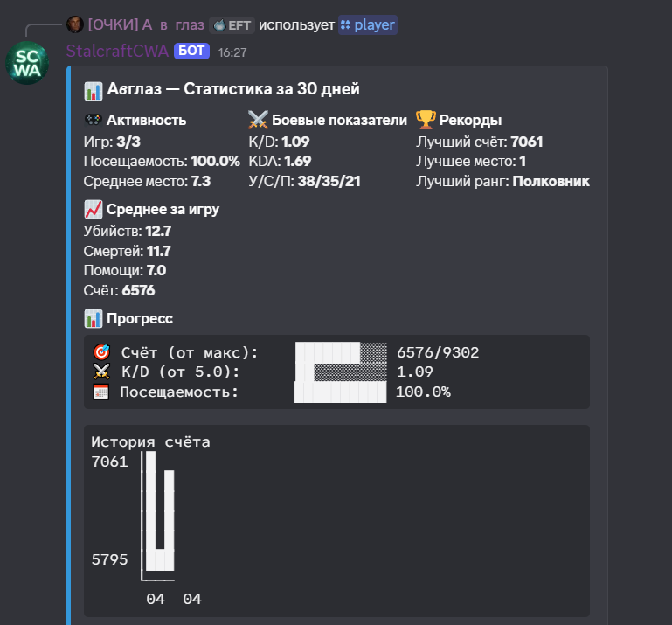
Task: Click the target emoji in Счёт progress row
Action: [100, 352]
